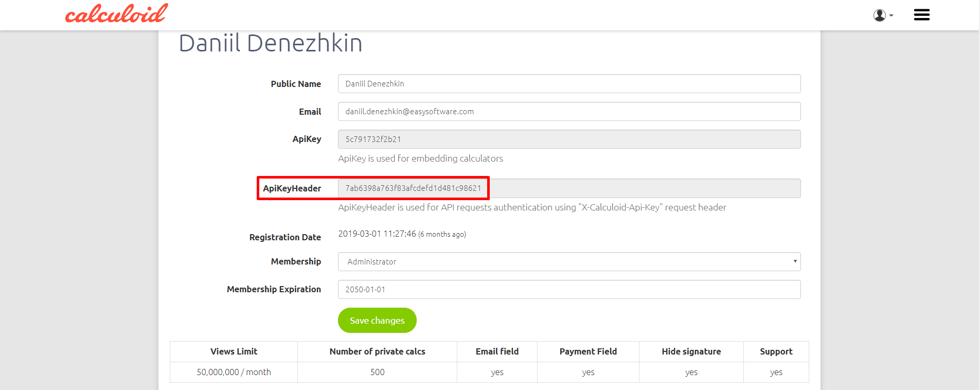Click the ApiKeyHeader label text
This screenshot has height=390, width=980.
pyautogui.click(x=292, y=188)
